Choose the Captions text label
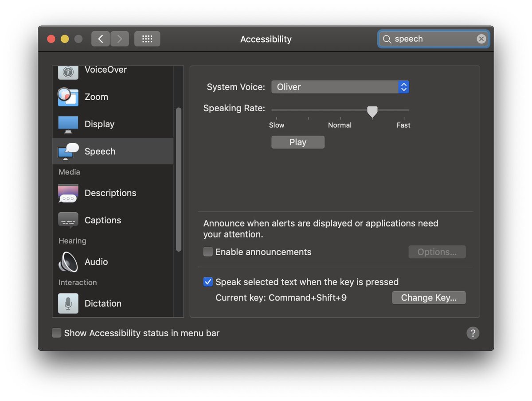 tap(103, 220)
